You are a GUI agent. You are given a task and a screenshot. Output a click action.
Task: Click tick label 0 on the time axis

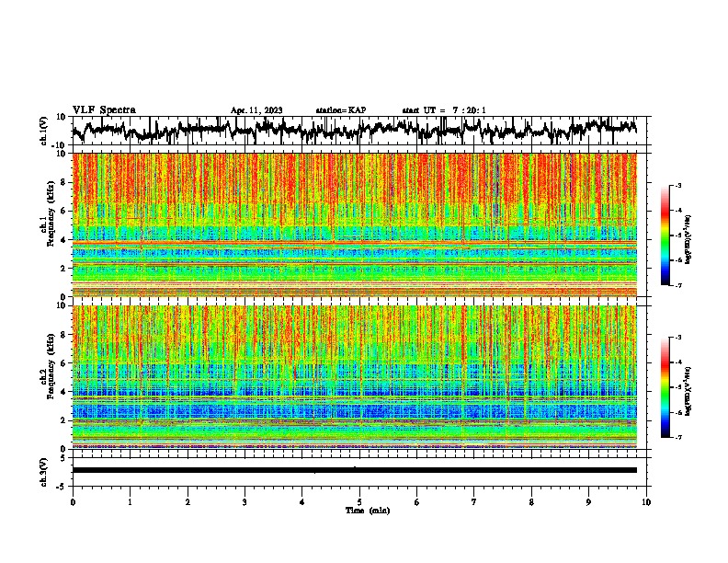(x=73, y=502)
